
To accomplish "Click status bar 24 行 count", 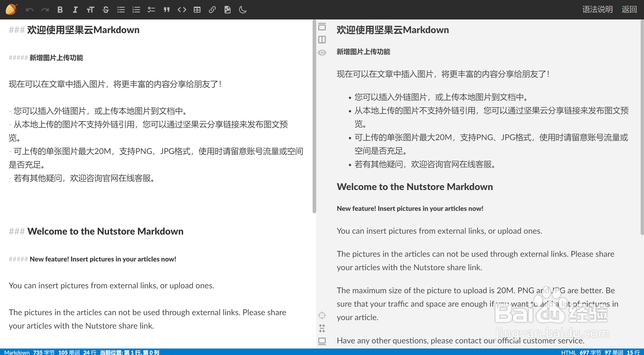I will click(x=90, y=352).
